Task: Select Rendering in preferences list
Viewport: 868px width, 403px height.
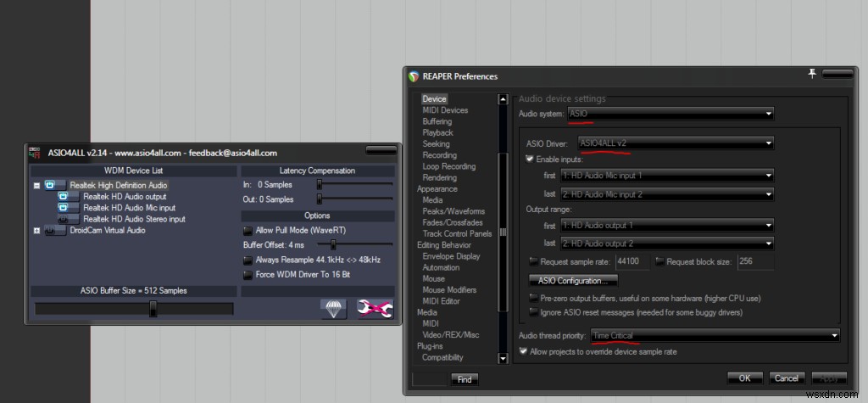Action: click(440, 177)
